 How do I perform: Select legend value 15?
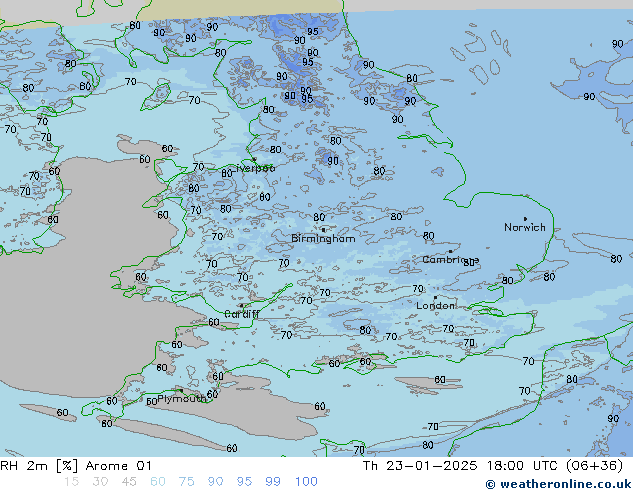pyautogui.click(x=71, y=482)
